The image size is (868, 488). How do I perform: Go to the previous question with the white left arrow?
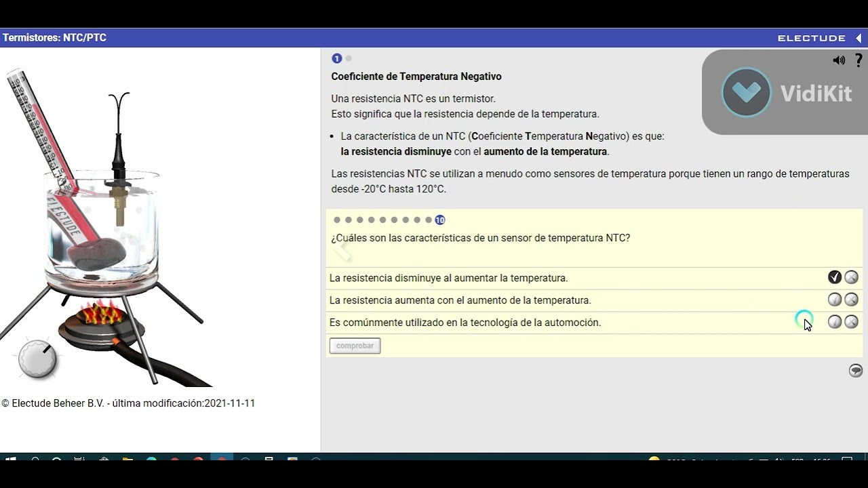[x=342, y=251]
